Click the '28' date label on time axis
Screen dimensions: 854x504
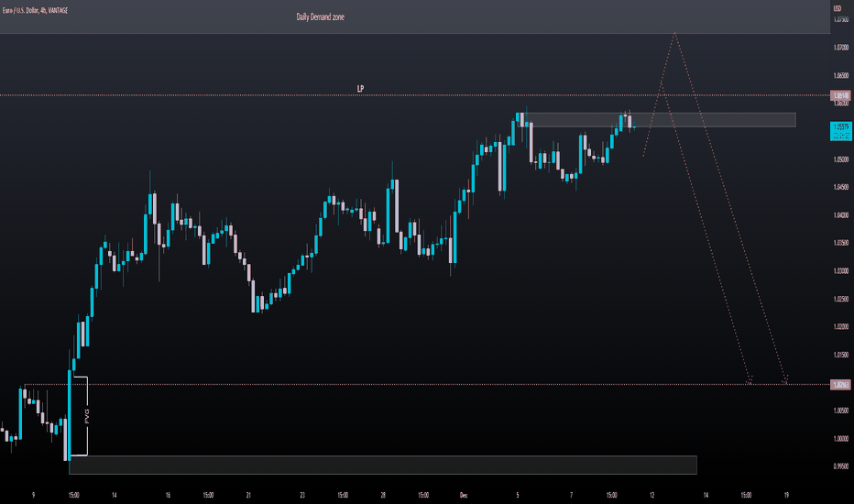pos(383,495)
